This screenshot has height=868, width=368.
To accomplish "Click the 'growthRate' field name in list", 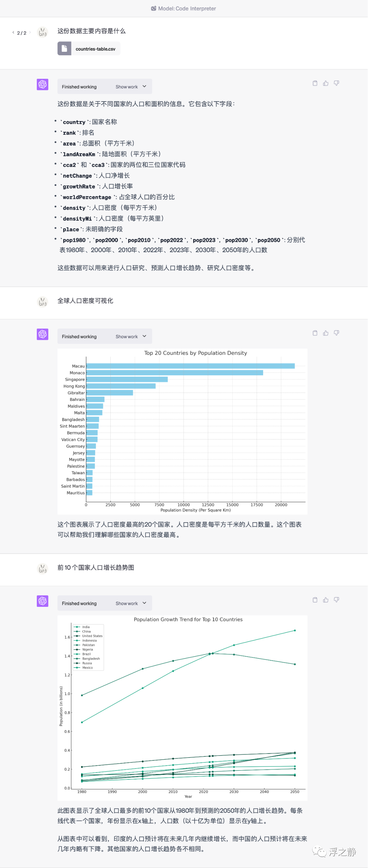I will (79, 186).
